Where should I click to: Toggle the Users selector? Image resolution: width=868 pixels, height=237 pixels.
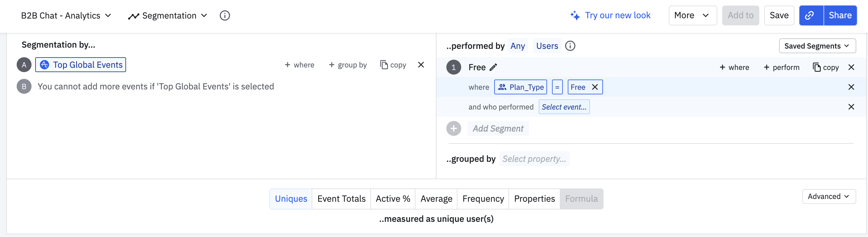coord(547,46)
